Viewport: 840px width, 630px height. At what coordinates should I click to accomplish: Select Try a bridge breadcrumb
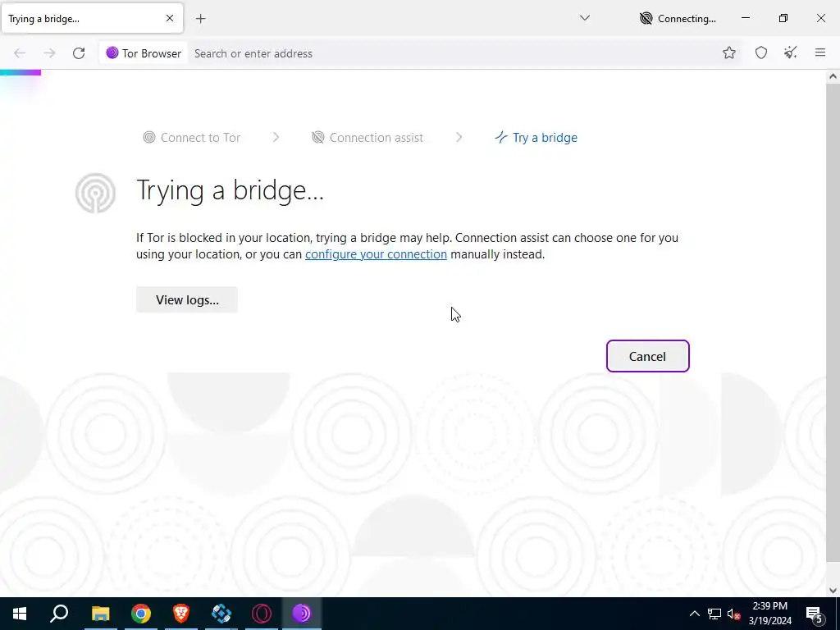pyautogui.click(x=536, y=138)
